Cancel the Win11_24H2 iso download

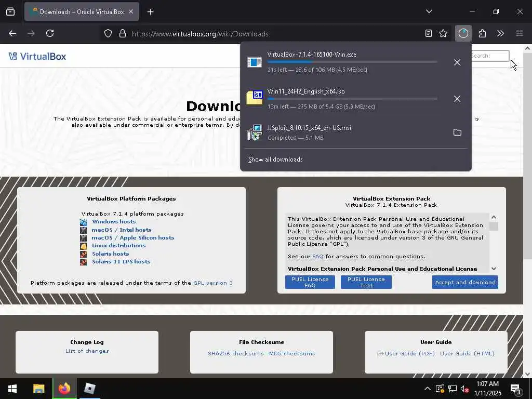tap(457, 99)
